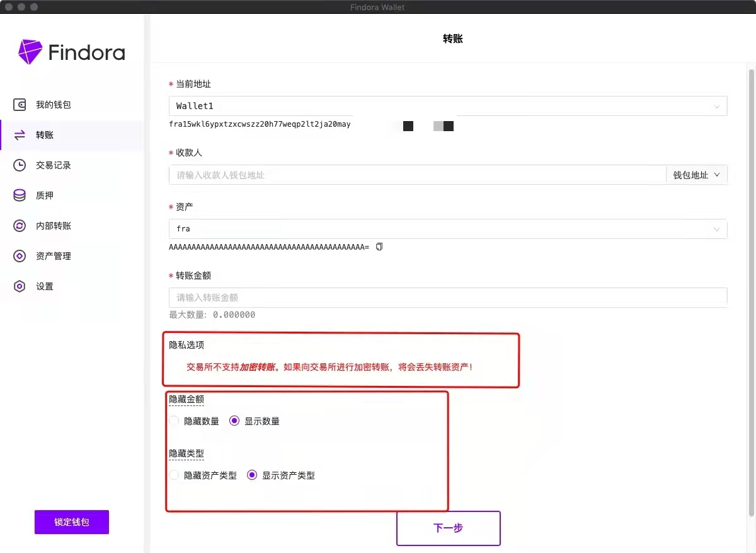Click the 锁定钱包 button

(72, 522)
